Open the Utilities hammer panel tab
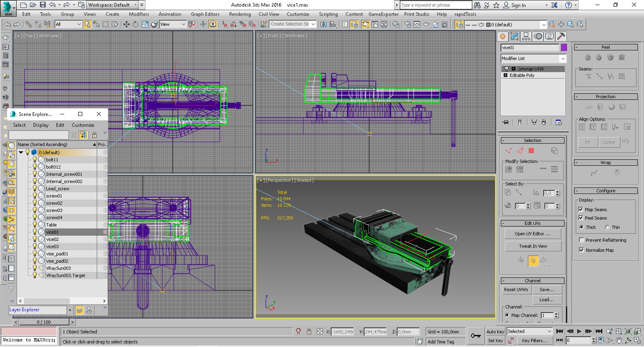This screenshot has height=347, width=644. 561,36
